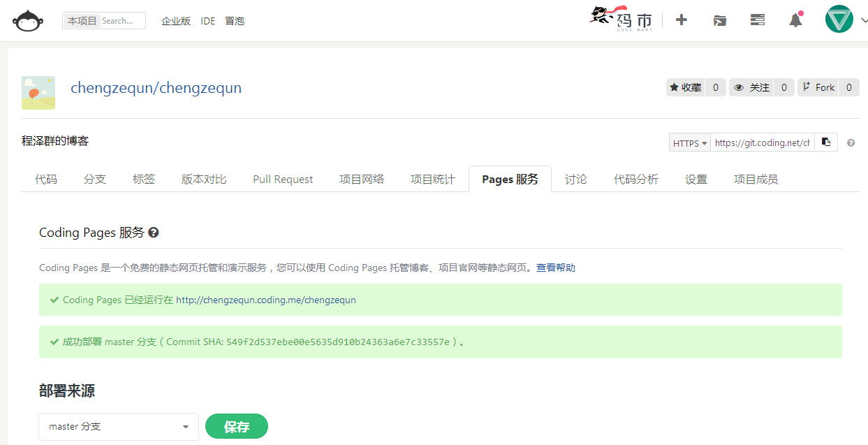Open the 版本对比 tab

pos(204,180)
